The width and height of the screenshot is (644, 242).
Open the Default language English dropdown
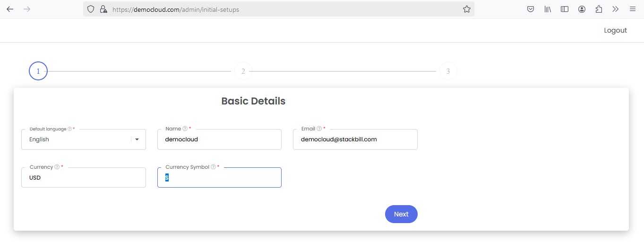coord(84,139)
